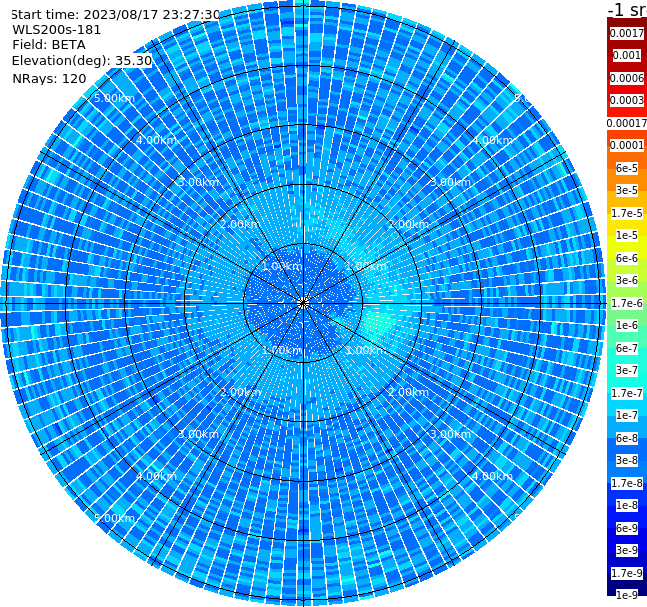Select the 1e-5 color bar label

click(627, 235)
